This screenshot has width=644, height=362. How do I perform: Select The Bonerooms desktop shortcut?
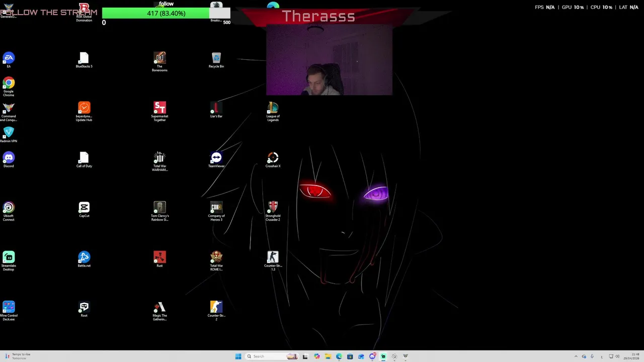pos(159,62)
